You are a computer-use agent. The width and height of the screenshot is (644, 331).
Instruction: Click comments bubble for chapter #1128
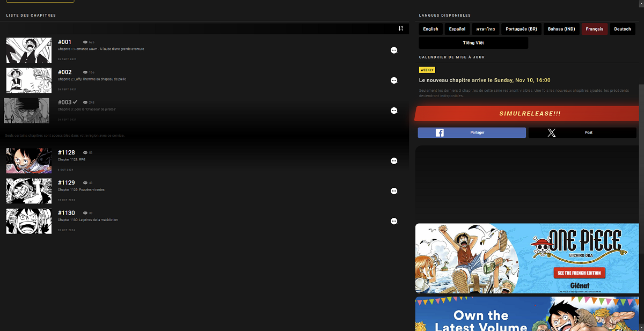point(394,161)
